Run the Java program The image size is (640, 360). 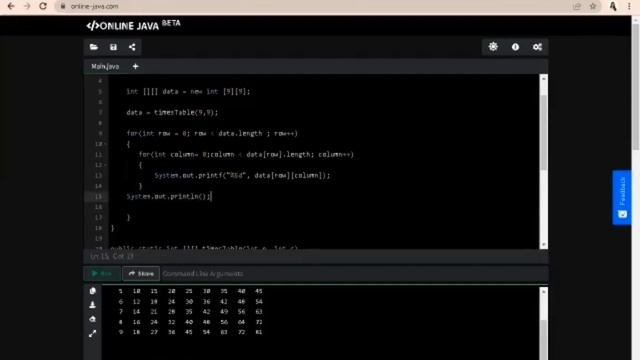(102, 273)
